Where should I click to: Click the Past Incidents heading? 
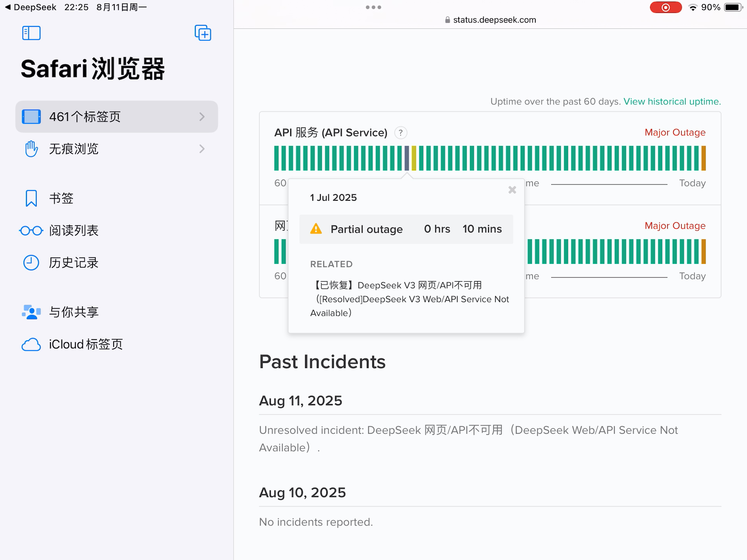click(322, 362)
